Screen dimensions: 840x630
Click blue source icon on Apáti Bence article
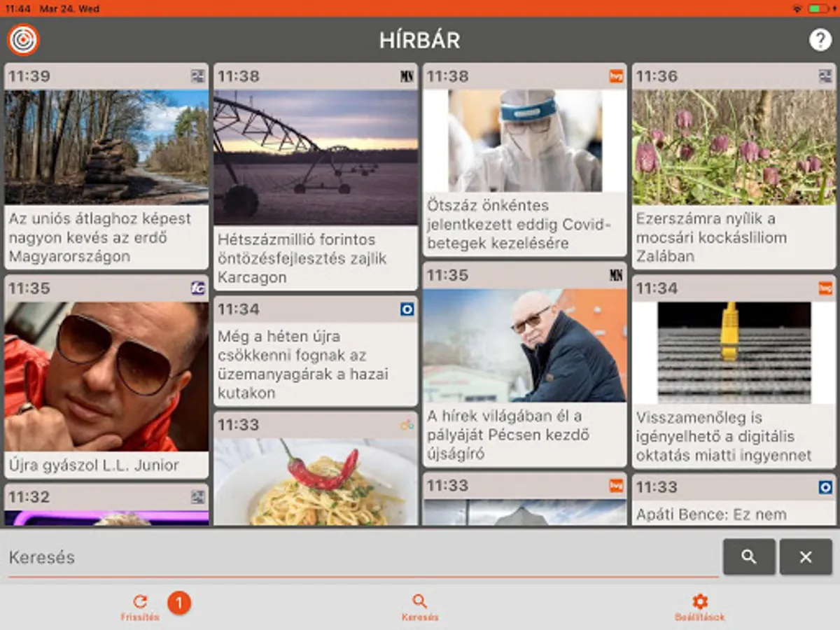(x=825, y=486)
